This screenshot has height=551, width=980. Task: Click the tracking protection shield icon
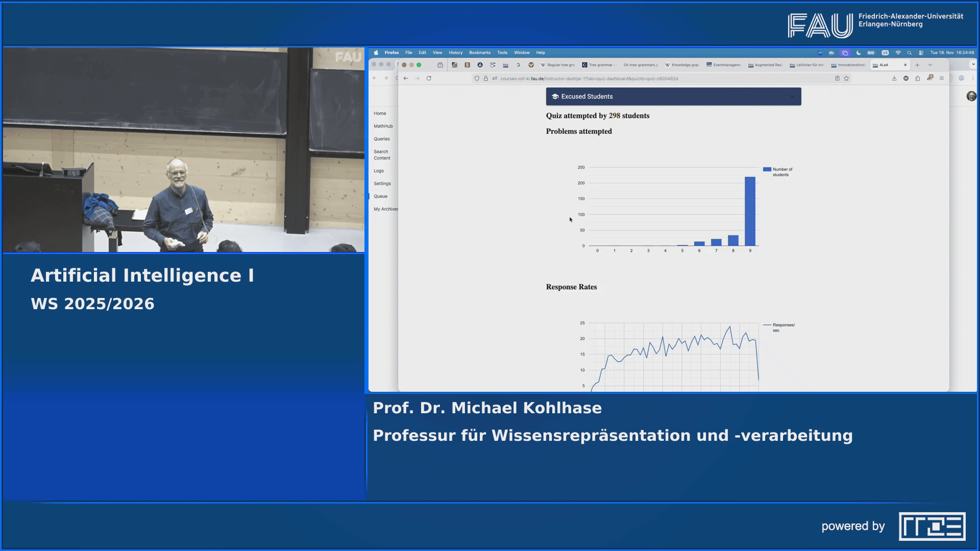pyautogui.click(x=477, y=79)
